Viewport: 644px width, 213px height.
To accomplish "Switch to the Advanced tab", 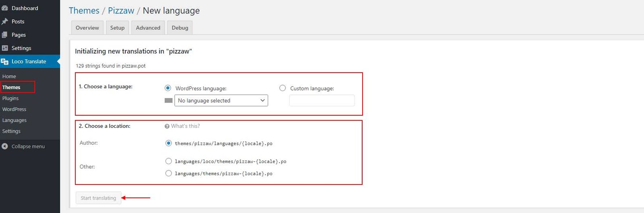I will [x=148, y=28].
